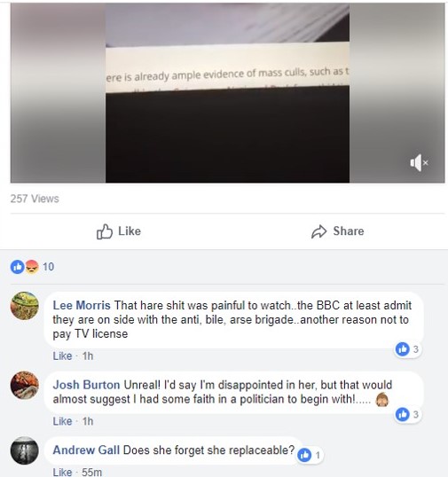The height and width of the screenshot is (477, 448).
Task: View the 1 like on Andrew Gall's comment
Action: (x=310, y=455)
